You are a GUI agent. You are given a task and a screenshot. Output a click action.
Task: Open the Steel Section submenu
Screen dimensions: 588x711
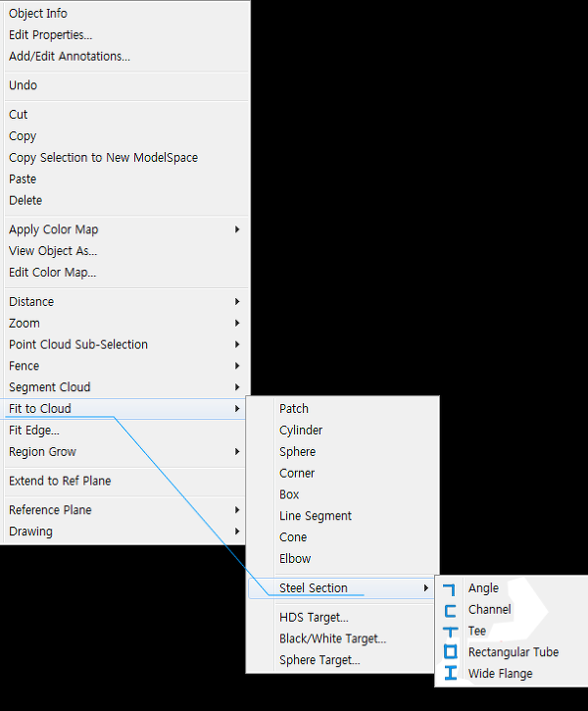point(340,588)
